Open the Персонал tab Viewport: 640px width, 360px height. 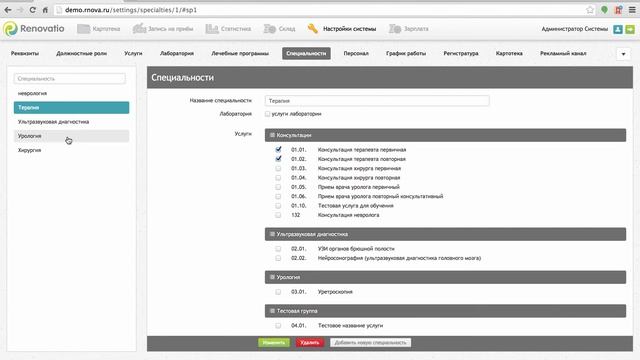point(356,53)
